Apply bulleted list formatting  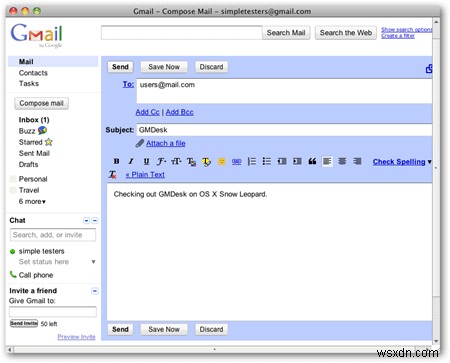pyautogui.click(x=267, y=162)
